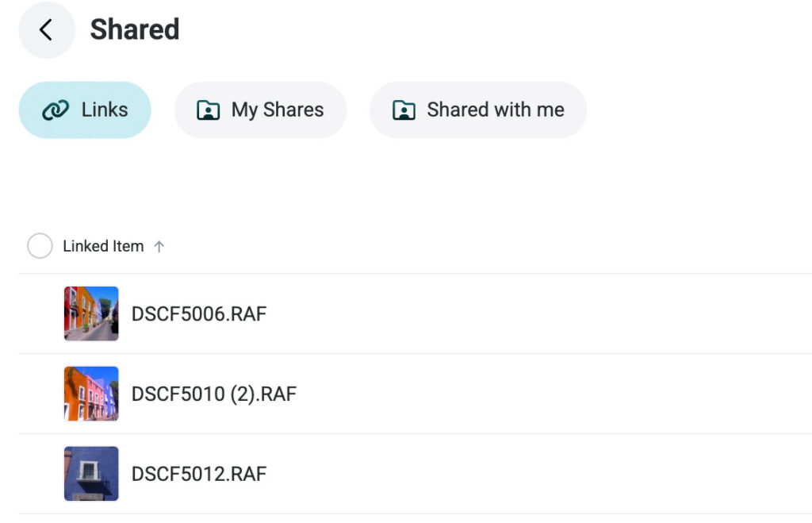Open the DSCF5006.RAF thumbnail preview
Viewport: 812px width, 523px height.
click(90, 313)
